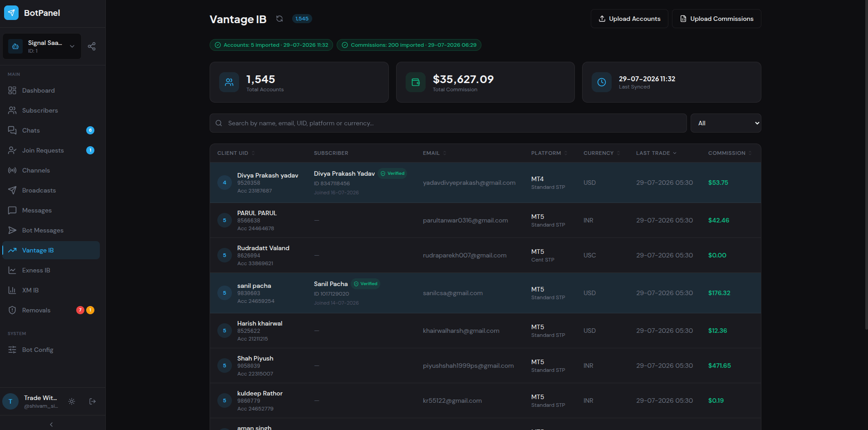Click the orange Removals badge showing 1
Image resolution: width=868 pixels, height=430 pixels.
point(90,310)
